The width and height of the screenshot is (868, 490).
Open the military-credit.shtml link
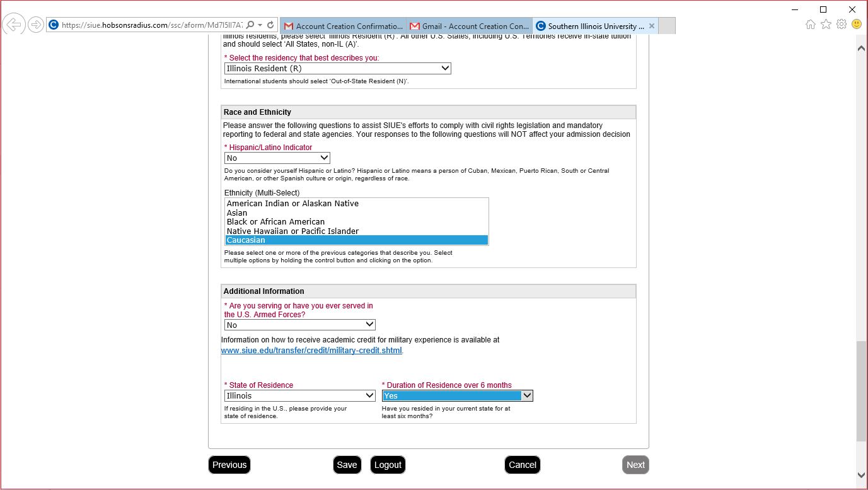pos(311,351)
